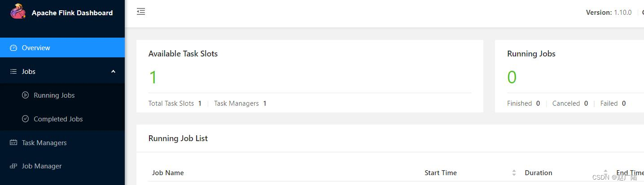Viewport: 644px width, 185px height.
Task: Sort by Duration arrows
Action: 605,173
